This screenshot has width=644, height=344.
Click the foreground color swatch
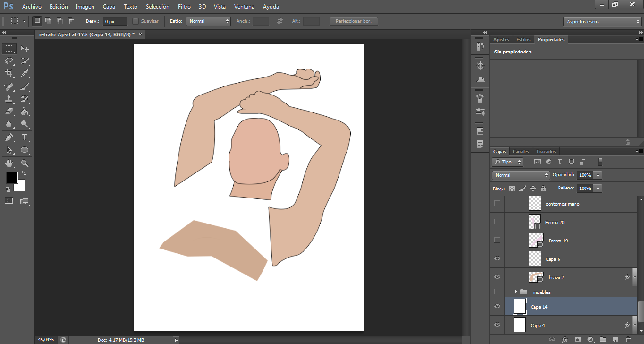coord(12,178)
